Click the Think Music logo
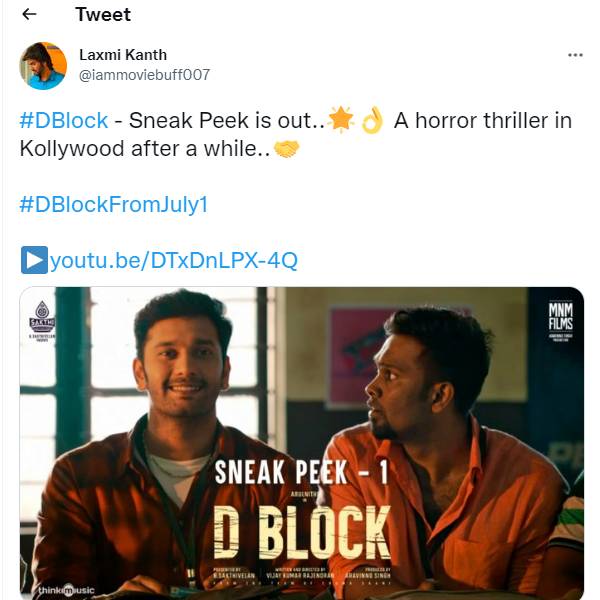Screen dimensions: 600x600 pyautogui.click(x=66, y=590)
